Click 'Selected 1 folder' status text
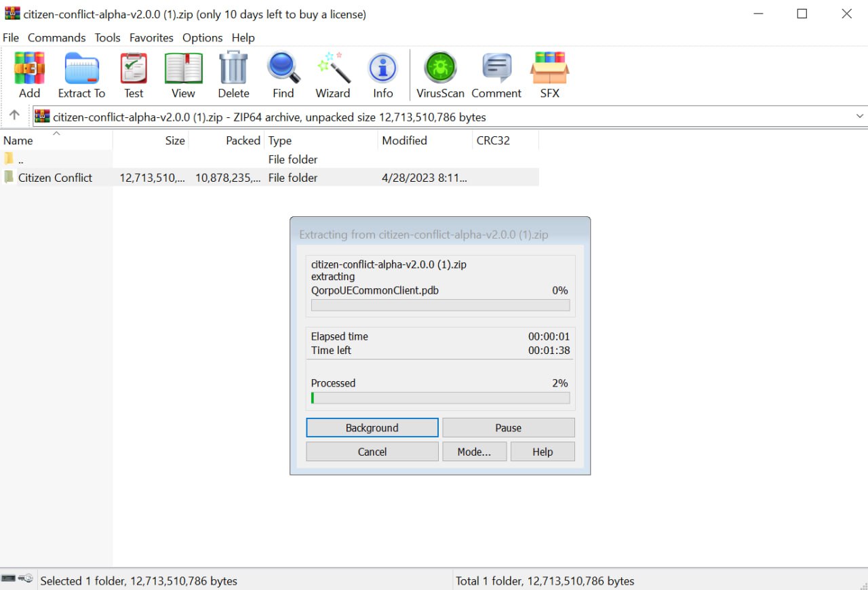The height and width of the screenshot is (590, 868). click(139, 581)
